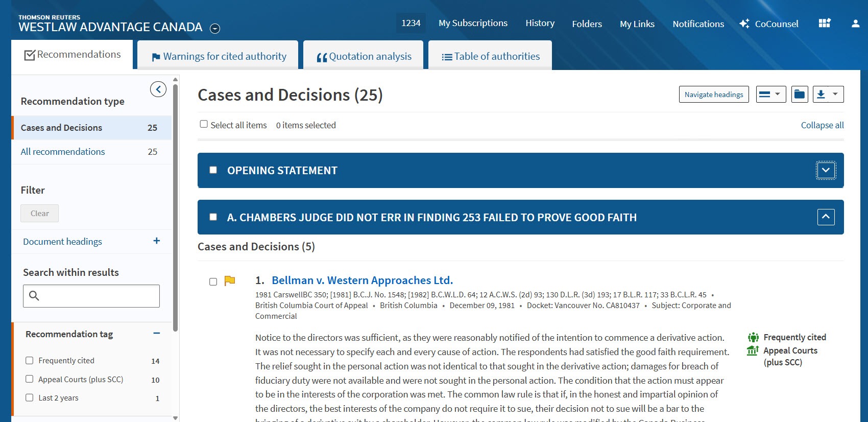
Task: Select Cases and Decisions recommendation type
Action: tap(92, 128)
